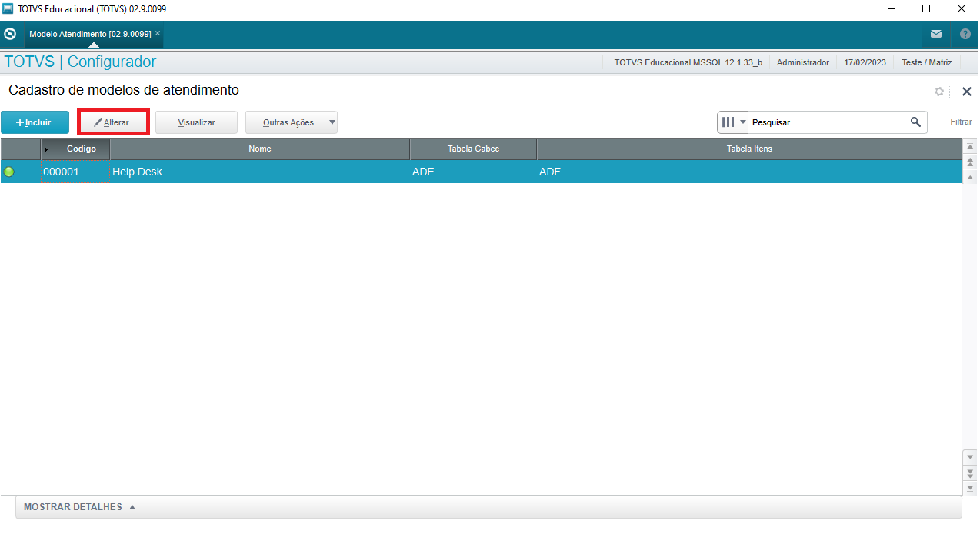The width and height of the screenshot is (980, 541).
Task: Close the Cadastro panel with X icon
Action: click(967, 92)
